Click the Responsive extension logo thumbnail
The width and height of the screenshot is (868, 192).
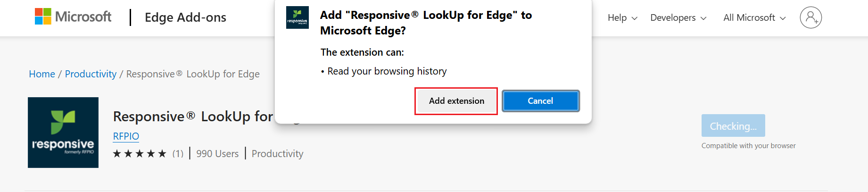point(63,133)
